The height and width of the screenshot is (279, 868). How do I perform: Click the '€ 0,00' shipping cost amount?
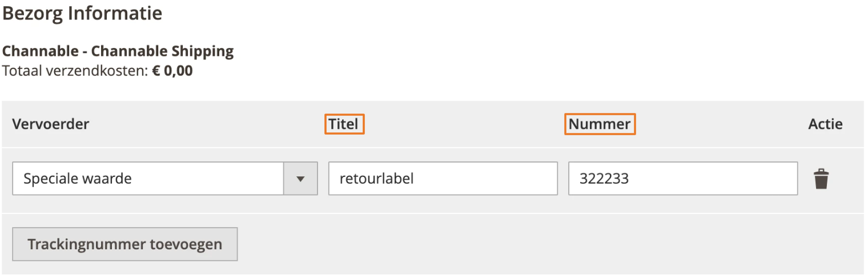[172, 72]
